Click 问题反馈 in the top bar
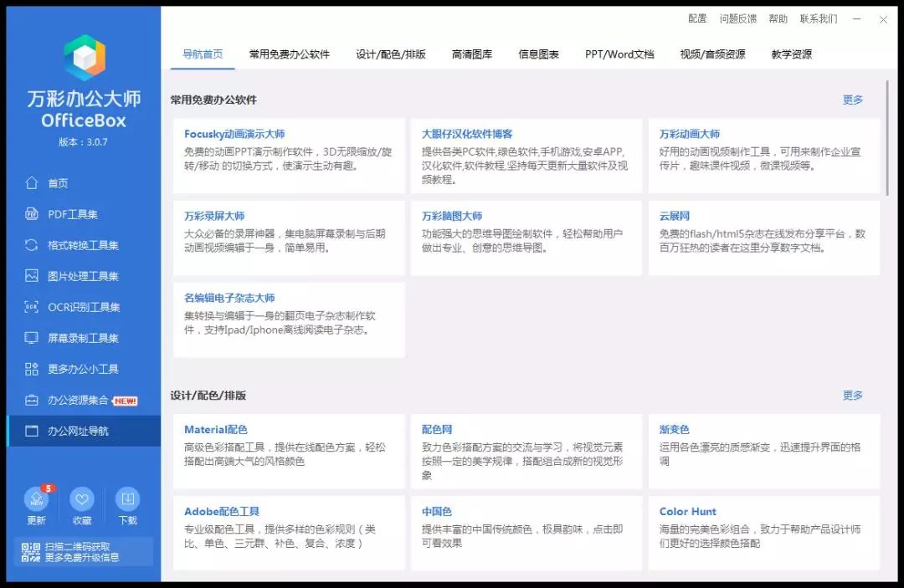 click(x=737, y=18)
